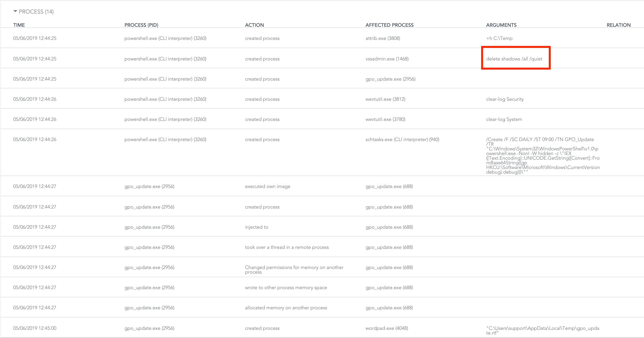Image resolution: width=644 pixels, height=338 pixels.
Task: Click the wordpad.exe (4048) process entry
Action: [387, 328]
